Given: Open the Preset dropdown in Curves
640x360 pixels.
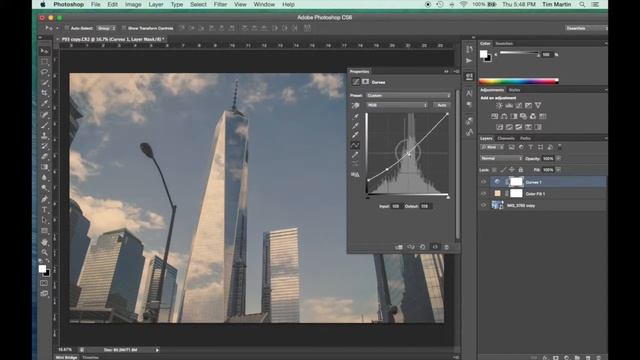Looking at the screenshot, I should (408, 96).
